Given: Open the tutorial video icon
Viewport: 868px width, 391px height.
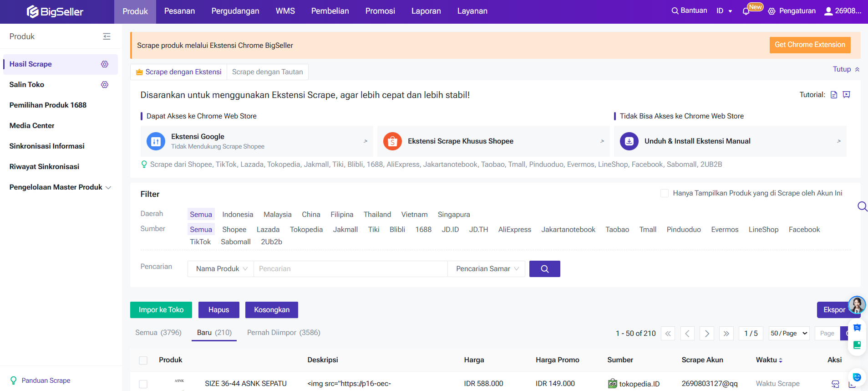Looking at the screenshot, I should (x=847, y=95).
